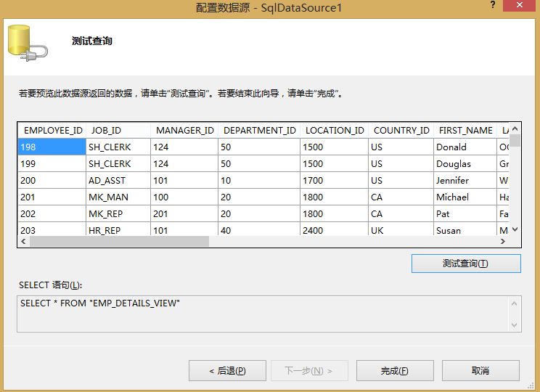Select the MK_MAN job cell
This screenshot has height=392, width=540.
click(x=118, y=197)
